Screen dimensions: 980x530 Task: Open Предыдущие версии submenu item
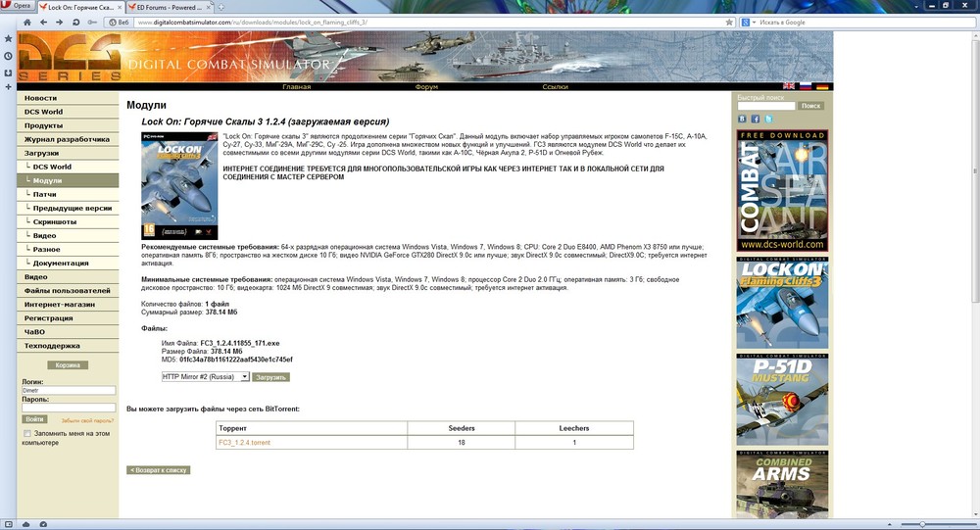tap(69, 208)
